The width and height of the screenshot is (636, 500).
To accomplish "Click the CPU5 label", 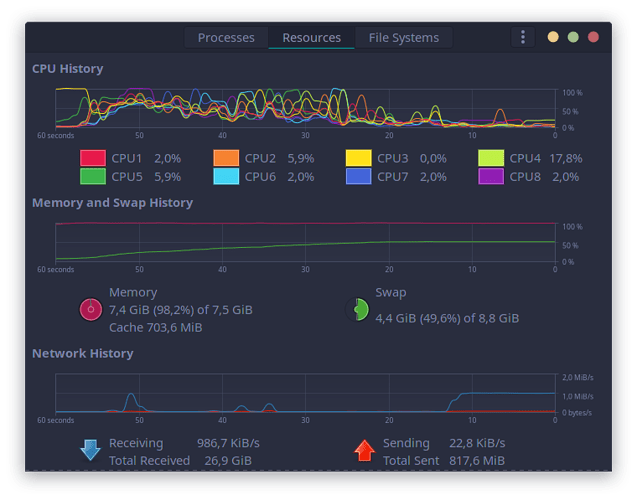I will [x=127, y=177].
